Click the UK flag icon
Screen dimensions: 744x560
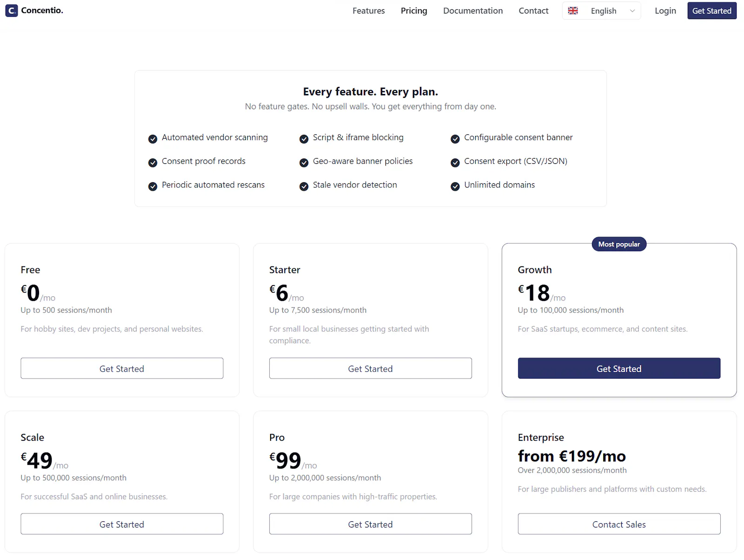click(573, 11)
